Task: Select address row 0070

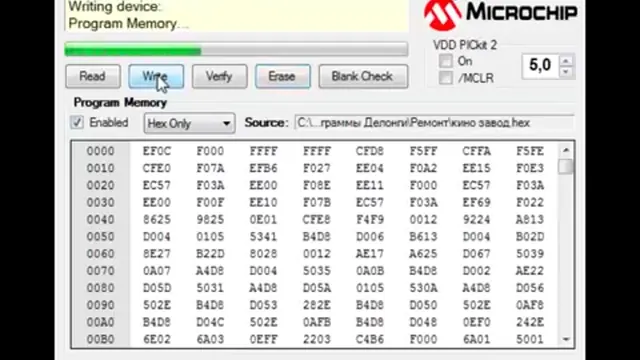Action: (100, 271)
